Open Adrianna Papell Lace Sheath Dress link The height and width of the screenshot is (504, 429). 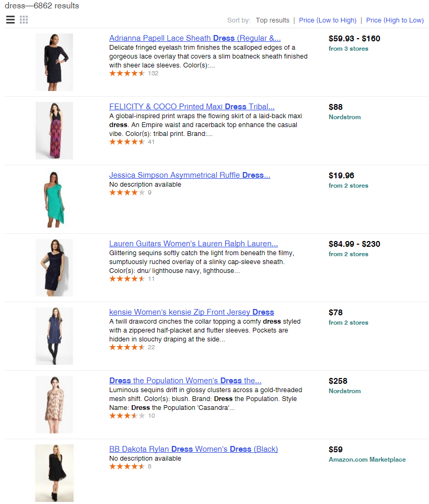[195, 38]
